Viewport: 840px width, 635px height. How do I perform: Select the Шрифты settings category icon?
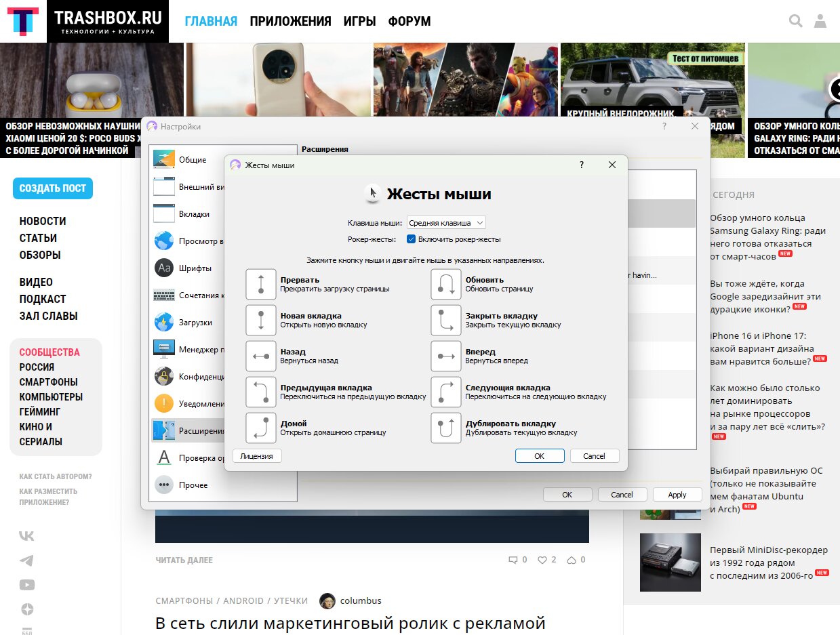coord(164,268)
